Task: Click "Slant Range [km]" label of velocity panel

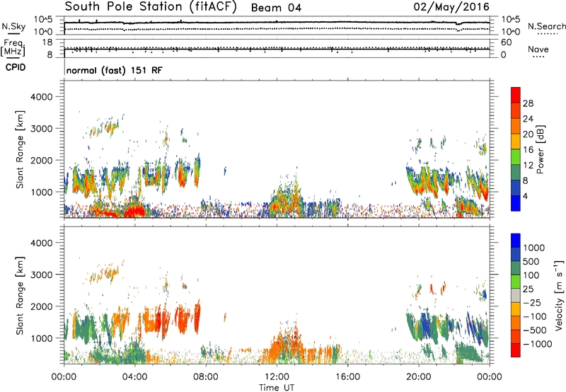Action: coord(20,296)
